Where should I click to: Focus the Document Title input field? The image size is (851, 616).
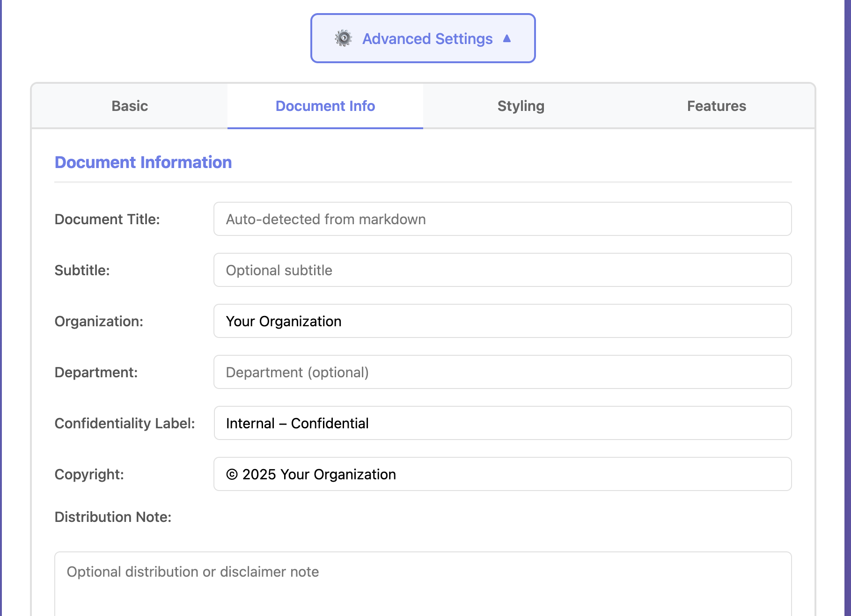[502, 219]
